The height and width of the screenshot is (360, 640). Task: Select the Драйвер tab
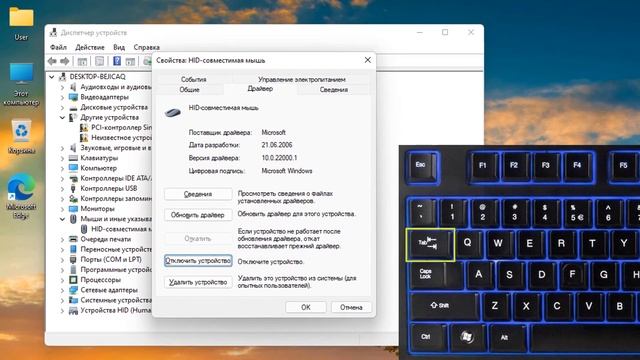tap(260, 89)
